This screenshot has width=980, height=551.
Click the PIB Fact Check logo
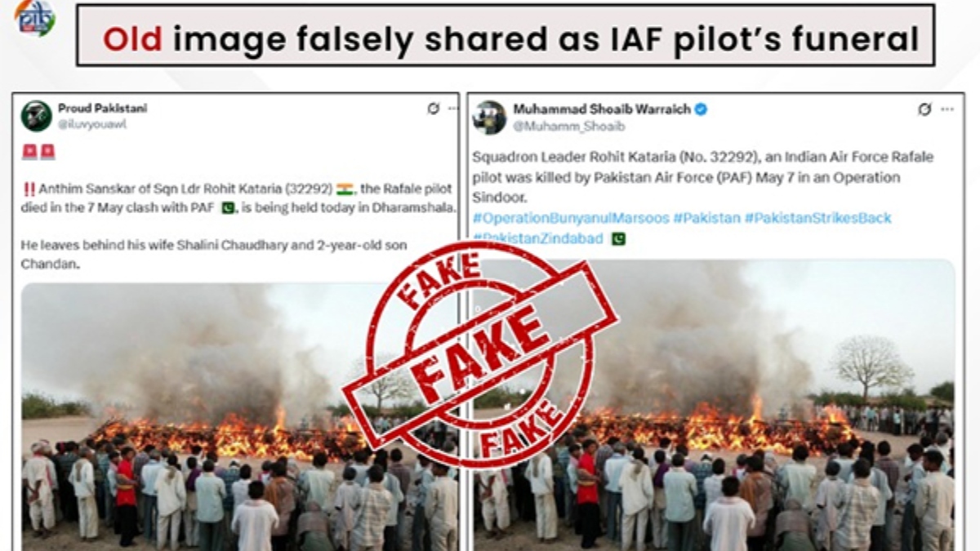(x=35, y=17)
